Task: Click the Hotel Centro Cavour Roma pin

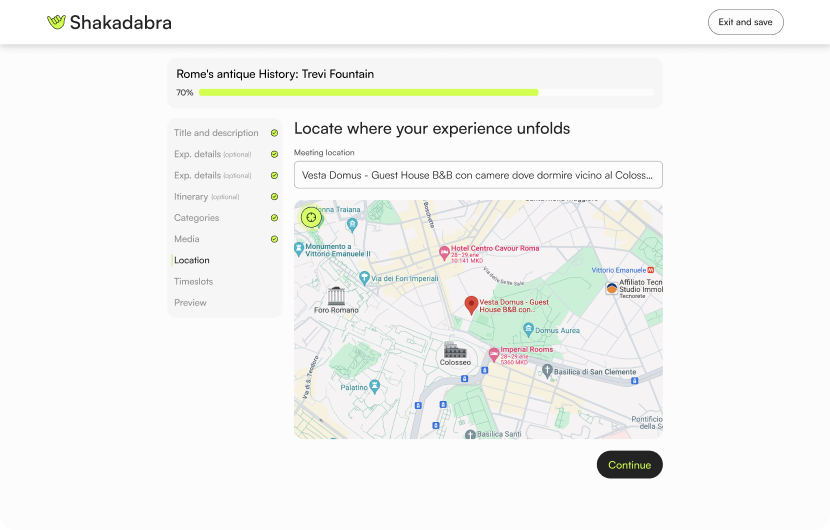Action: click(444, 251)
